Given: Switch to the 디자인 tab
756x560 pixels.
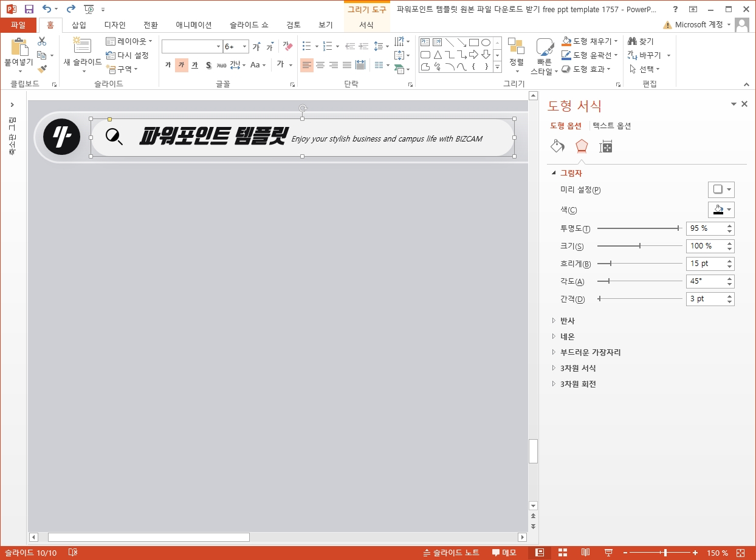Looking at the screenshot, I should tap(115, 25).
